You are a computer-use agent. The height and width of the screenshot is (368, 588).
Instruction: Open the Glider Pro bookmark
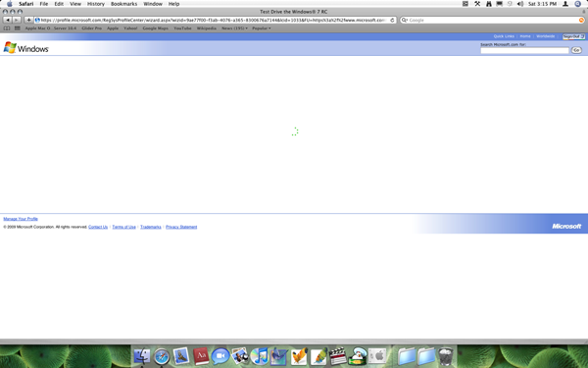(92, 28)
